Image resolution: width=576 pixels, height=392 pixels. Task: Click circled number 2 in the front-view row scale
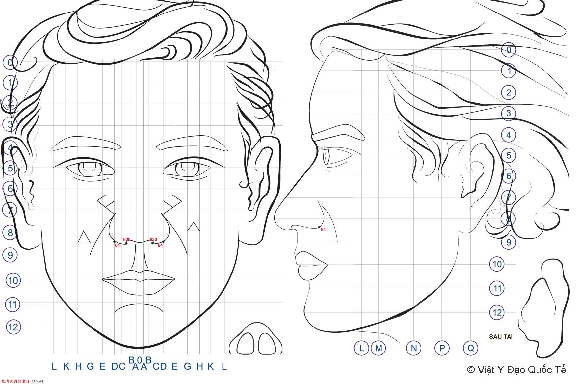pyautogui.click(x=10, y=103)
